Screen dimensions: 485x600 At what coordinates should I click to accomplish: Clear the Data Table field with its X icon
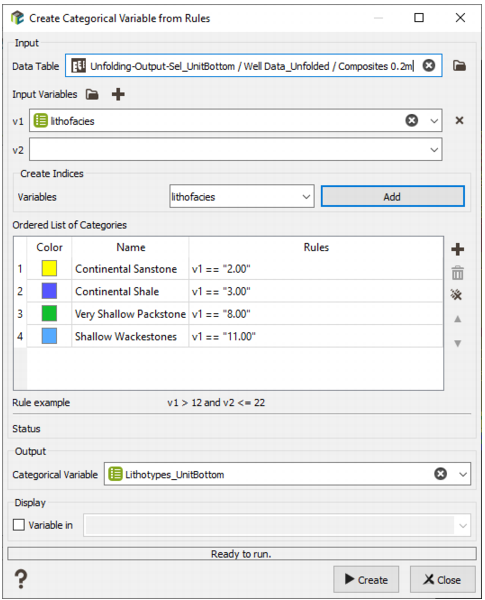[429, 66]
